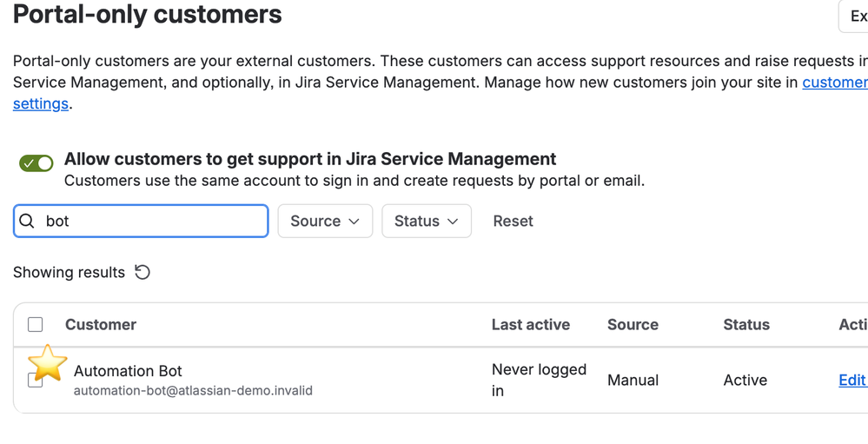Click the Customer column header
This screenshot has height=444, width=868.
(x=101, y=324)
